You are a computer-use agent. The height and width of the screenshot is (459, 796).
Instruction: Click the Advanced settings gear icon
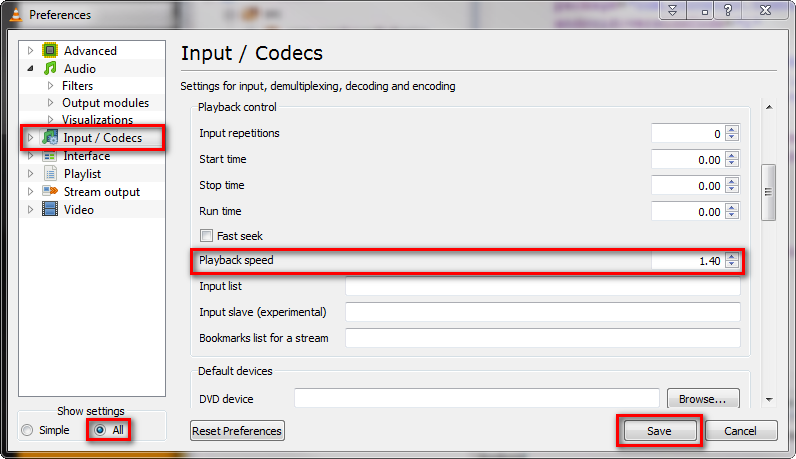click(50, 51)
